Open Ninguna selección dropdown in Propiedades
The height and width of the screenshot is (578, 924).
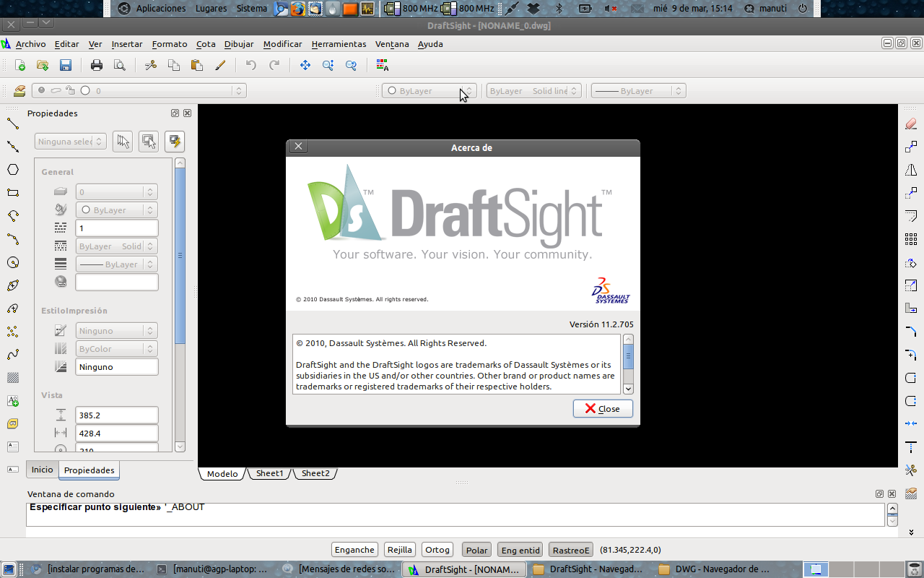tap(71, 142)
